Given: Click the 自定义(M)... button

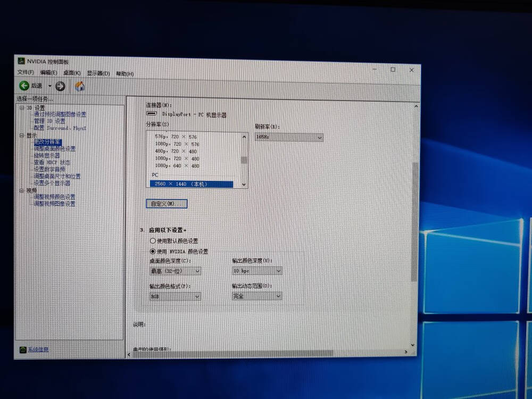Looking at the screenshot, I should (167, 204).
